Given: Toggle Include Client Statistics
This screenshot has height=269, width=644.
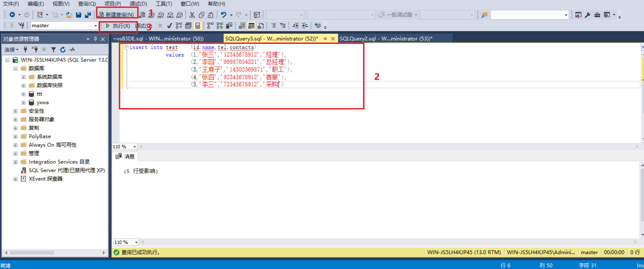Looking at the screenshot, I should tap(229, 26).
